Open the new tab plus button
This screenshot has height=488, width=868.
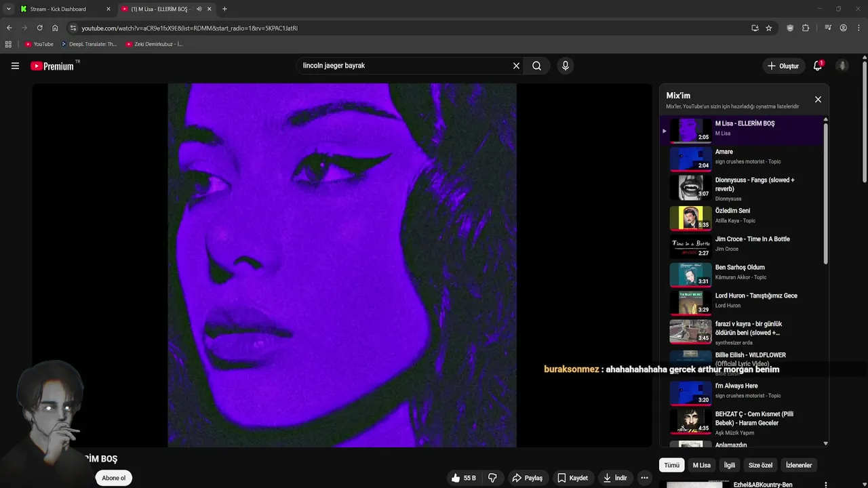(x=224, y=9)
